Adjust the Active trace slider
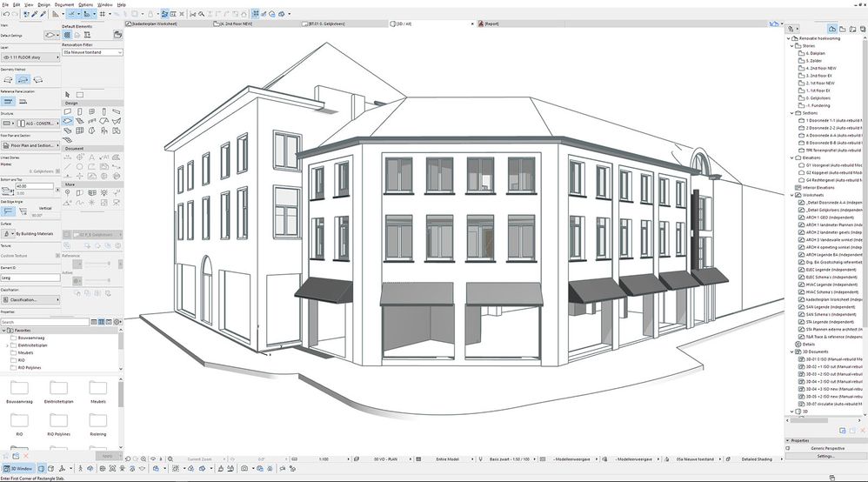 point(98,281)
